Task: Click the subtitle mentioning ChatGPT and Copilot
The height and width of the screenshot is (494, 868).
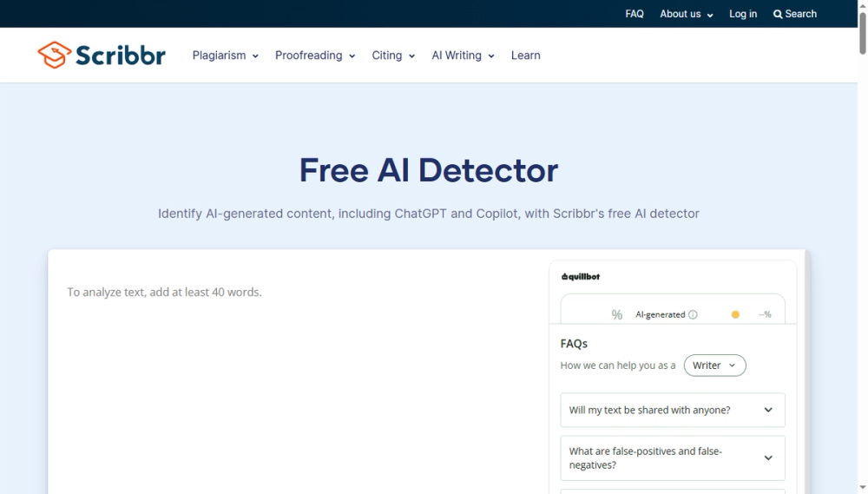Action: (429, 214)
